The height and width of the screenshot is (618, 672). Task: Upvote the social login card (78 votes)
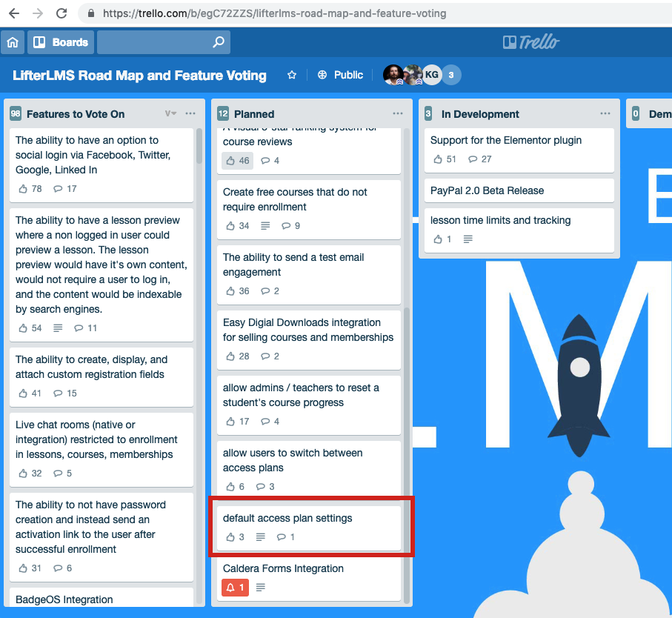30,188
